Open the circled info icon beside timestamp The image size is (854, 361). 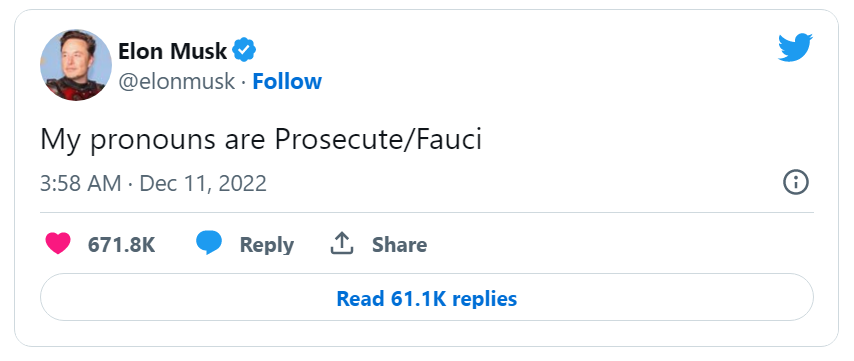coord(796,182)
